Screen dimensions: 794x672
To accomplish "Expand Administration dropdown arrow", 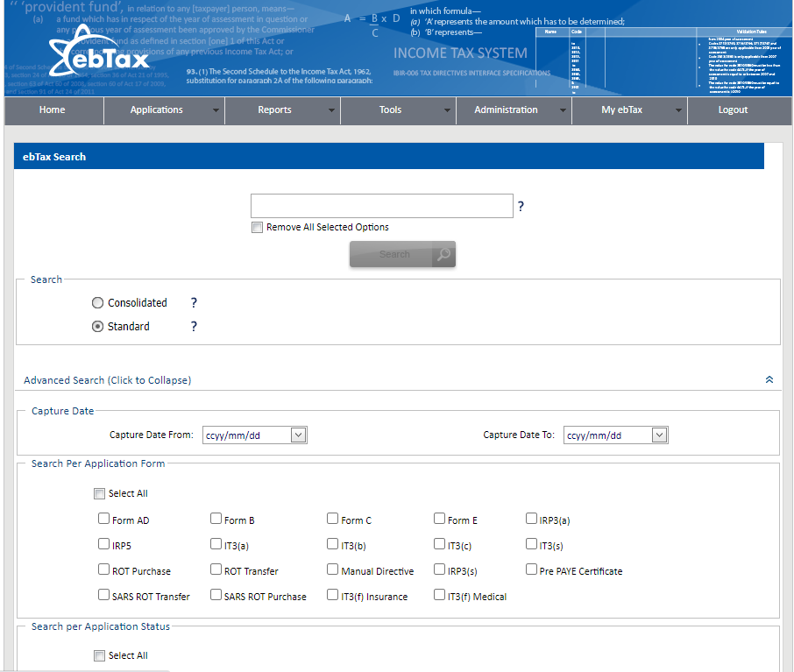I will tap(563, 110).
